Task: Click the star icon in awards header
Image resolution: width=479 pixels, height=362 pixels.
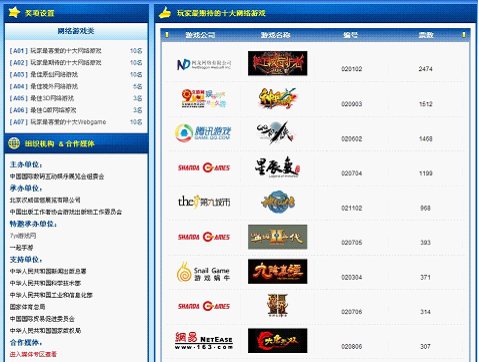Action: 14,12
